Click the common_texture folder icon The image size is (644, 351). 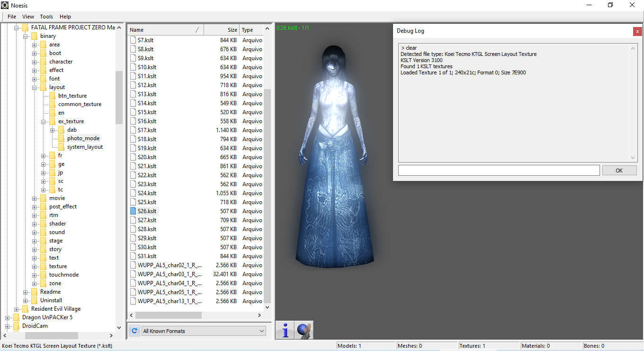53,104
